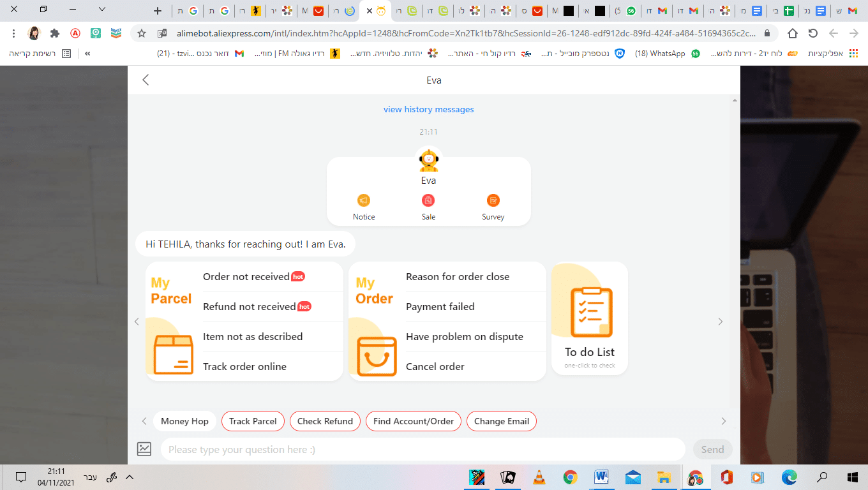Open the לוח יד2 bookmark

[754, 54]
